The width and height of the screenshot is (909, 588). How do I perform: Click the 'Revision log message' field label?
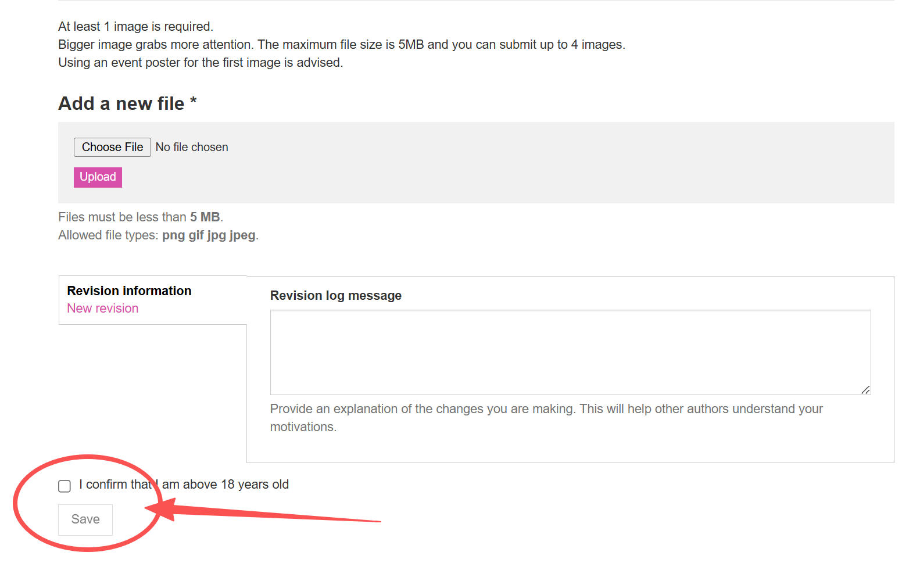tap(335, 296)
